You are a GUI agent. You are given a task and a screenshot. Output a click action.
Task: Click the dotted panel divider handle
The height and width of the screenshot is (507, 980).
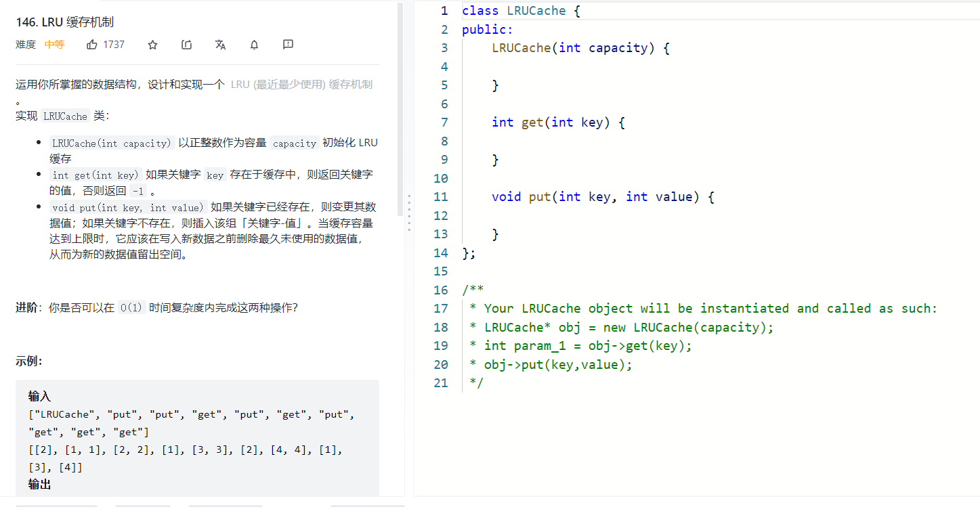tap(409, 213)
